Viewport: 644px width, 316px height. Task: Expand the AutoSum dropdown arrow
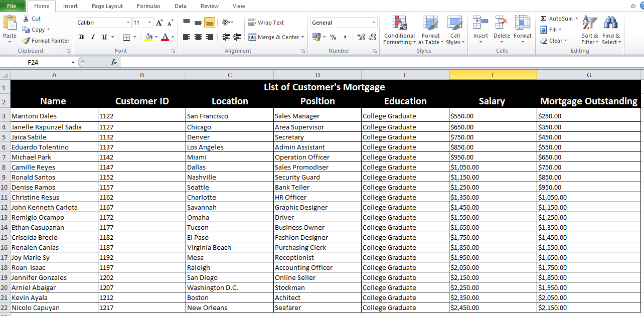576,19
